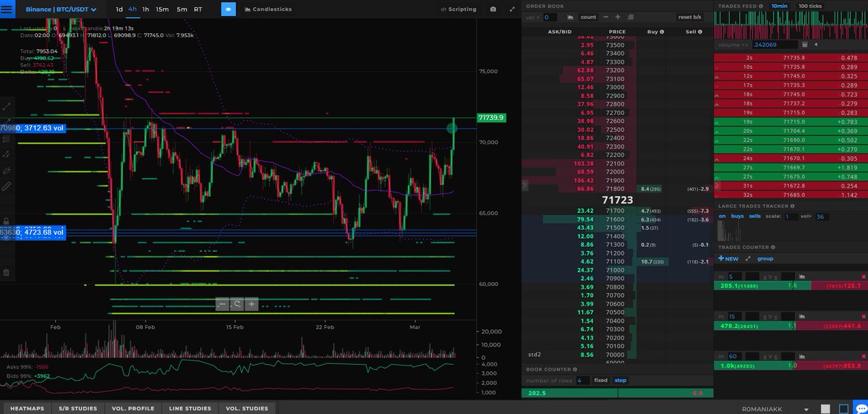Toggle the book counter fixed option
Screen dimensions: 868x414
point(601,380)
